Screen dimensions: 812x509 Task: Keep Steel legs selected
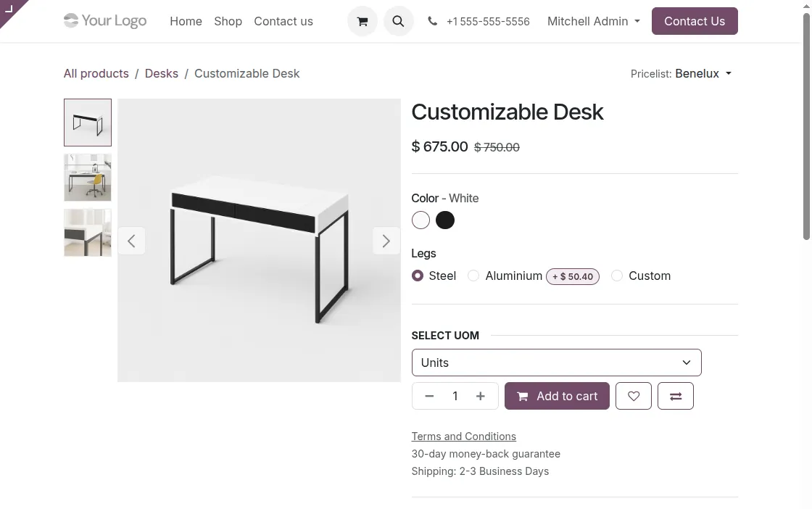point(418,276)
